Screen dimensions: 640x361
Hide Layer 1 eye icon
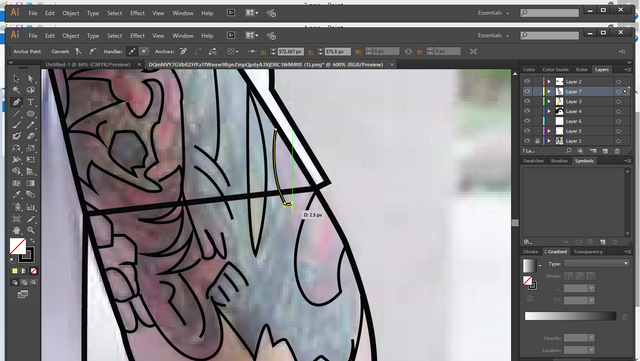pos(527,140)
